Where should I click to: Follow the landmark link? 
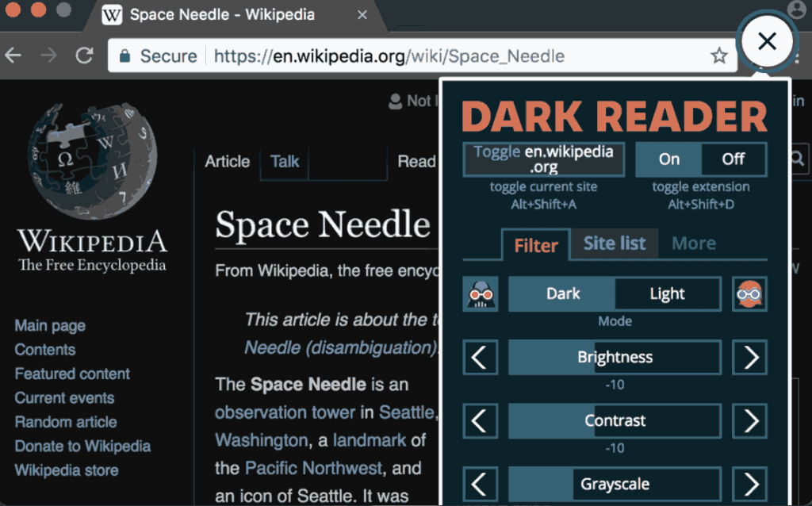coord(370,440)
